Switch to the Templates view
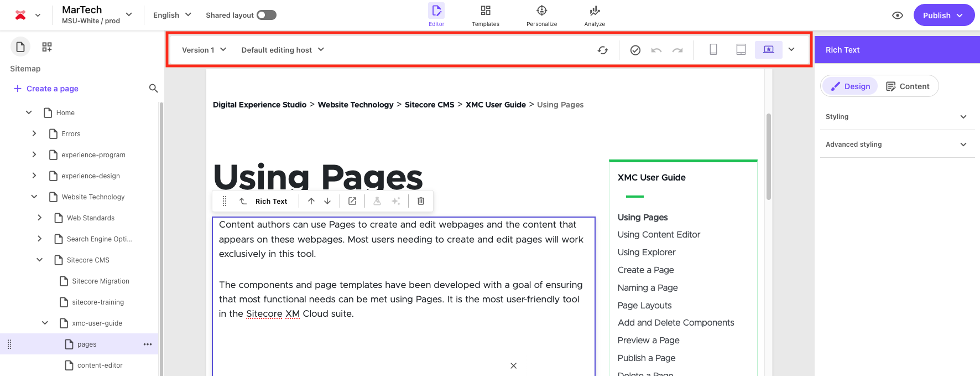980x376 pixels. pyautogui.click(x=486, y=15)
